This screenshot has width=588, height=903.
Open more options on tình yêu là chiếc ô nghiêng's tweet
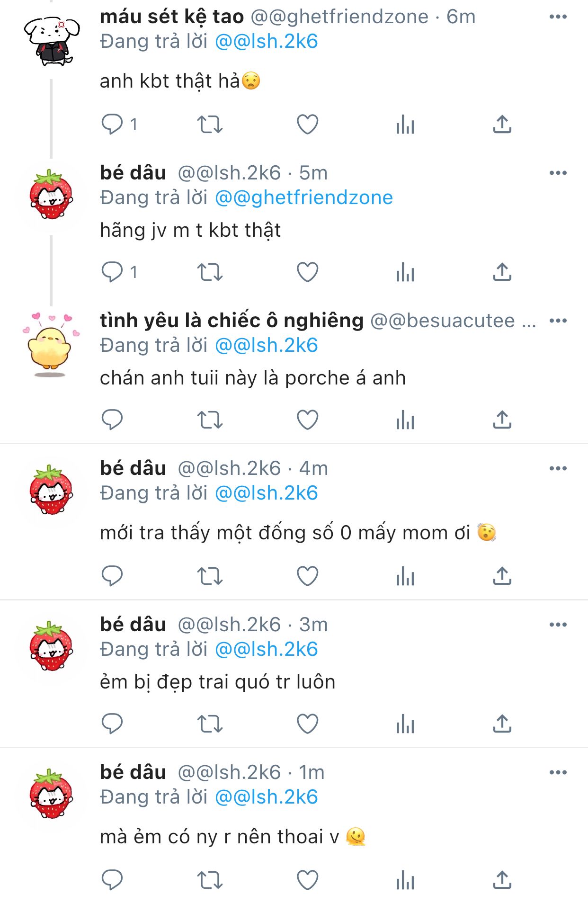(558, 321)
